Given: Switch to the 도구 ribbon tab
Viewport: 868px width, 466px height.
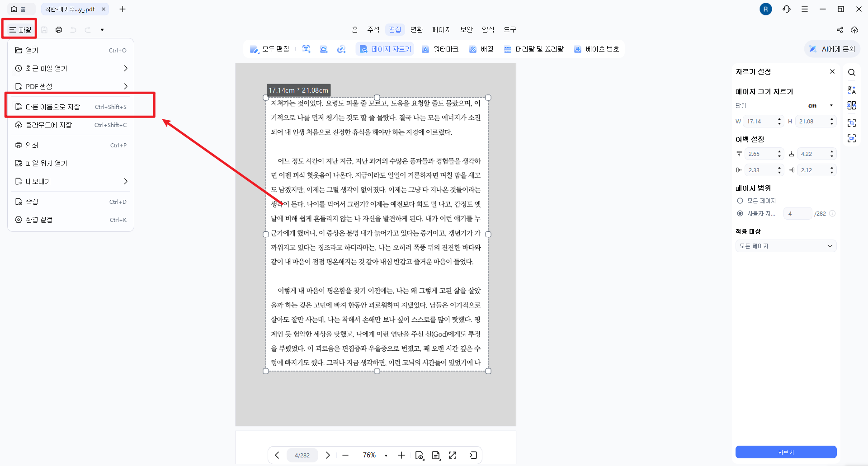Looking at the screenshot, I should [x=510, y=29].
